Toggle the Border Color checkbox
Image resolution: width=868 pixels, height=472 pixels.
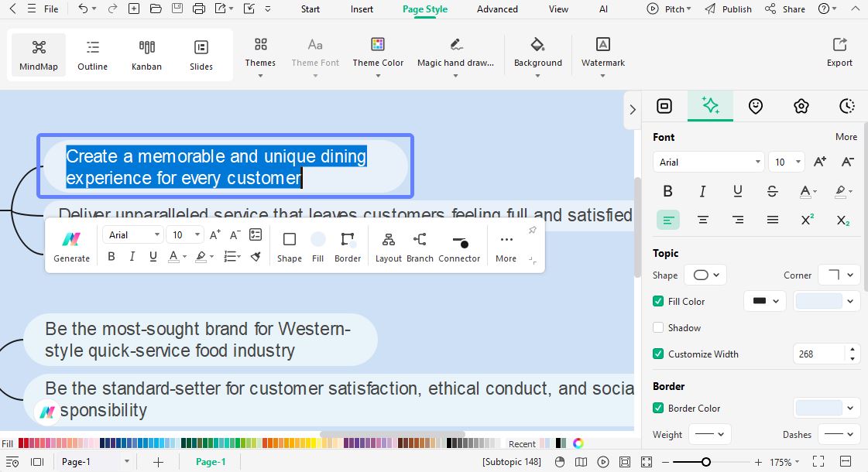658,408
